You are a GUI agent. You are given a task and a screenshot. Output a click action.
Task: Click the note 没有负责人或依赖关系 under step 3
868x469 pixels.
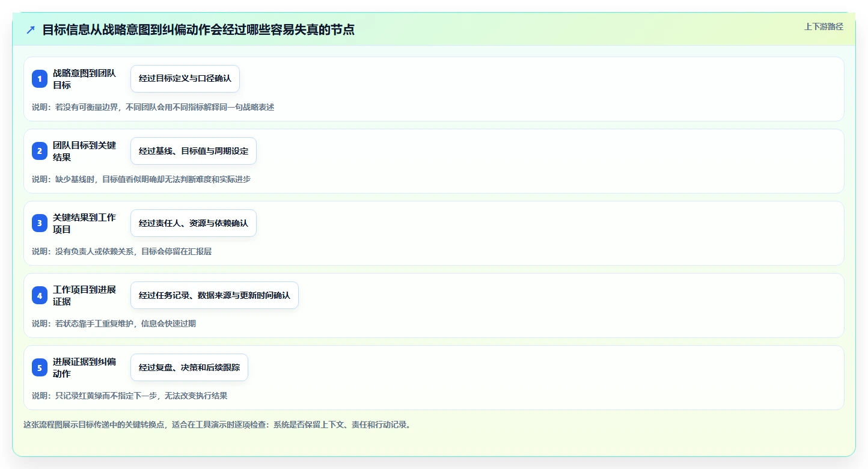click(x=122, y=251)
